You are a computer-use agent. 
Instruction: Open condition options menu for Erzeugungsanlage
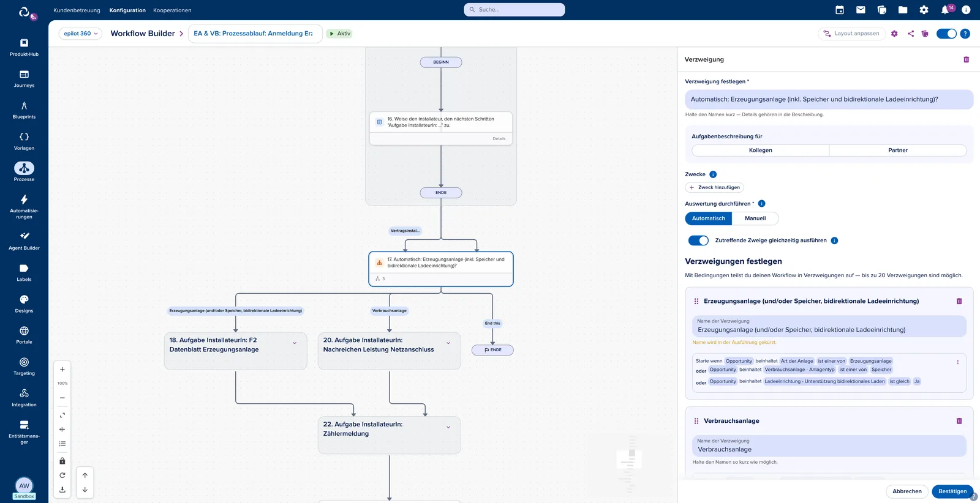[958, 362]
